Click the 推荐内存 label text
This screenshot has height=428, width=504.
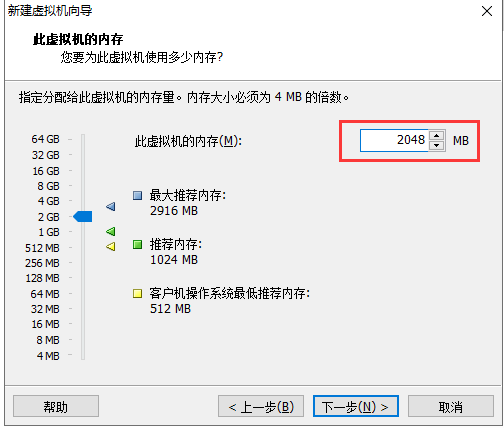pyautogui.click(x=176, y=244)
